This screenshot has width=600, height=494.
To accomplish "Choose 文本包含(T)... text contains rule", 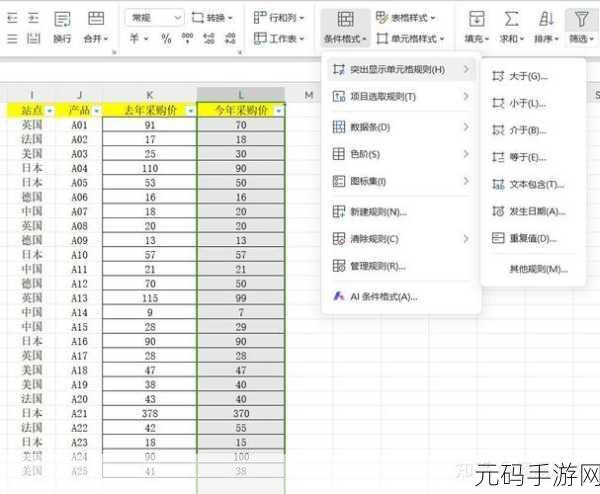I will (533, 184).
